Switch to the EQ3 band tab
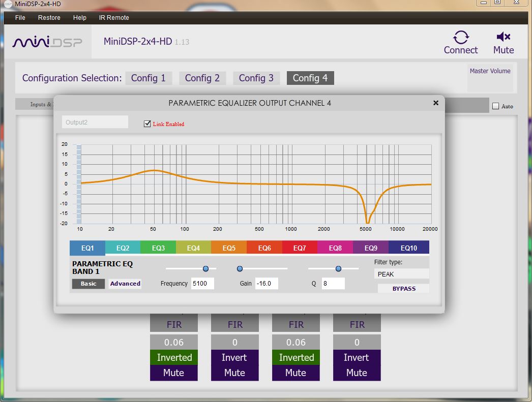The image size is (532, 402). 158,248
